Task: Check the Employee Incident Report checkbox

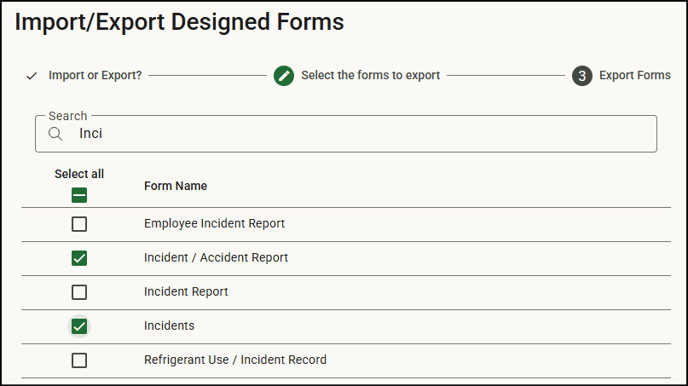Action: click(x=79, y=224)
